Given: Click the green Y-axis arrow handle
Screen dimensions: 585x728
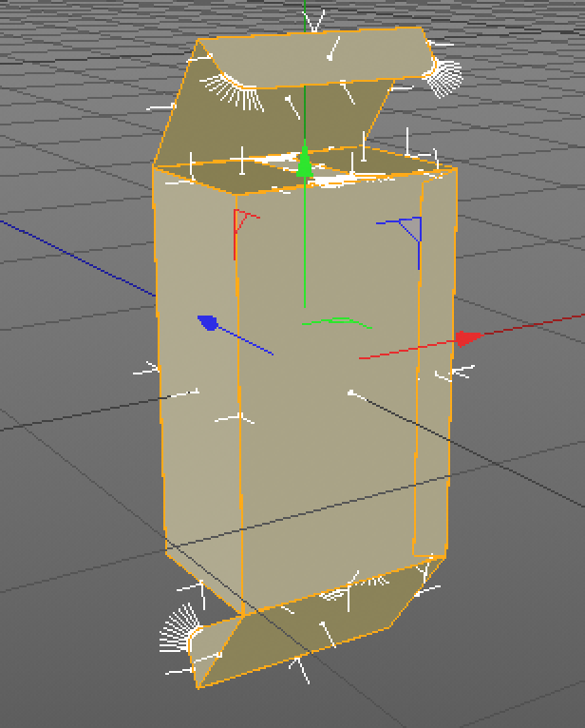Looking at the screenshot, I should coord(304,163).
